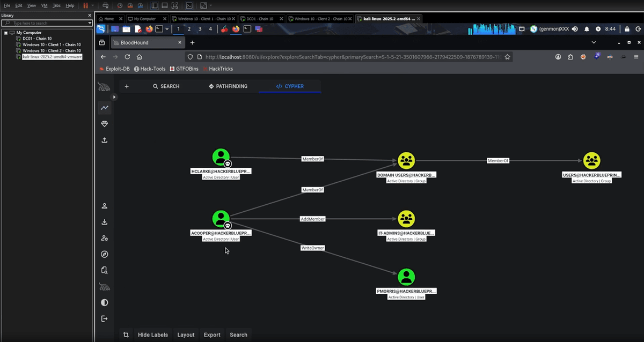Open the Kali applications menu
The image size is (644, 342).
101,29
